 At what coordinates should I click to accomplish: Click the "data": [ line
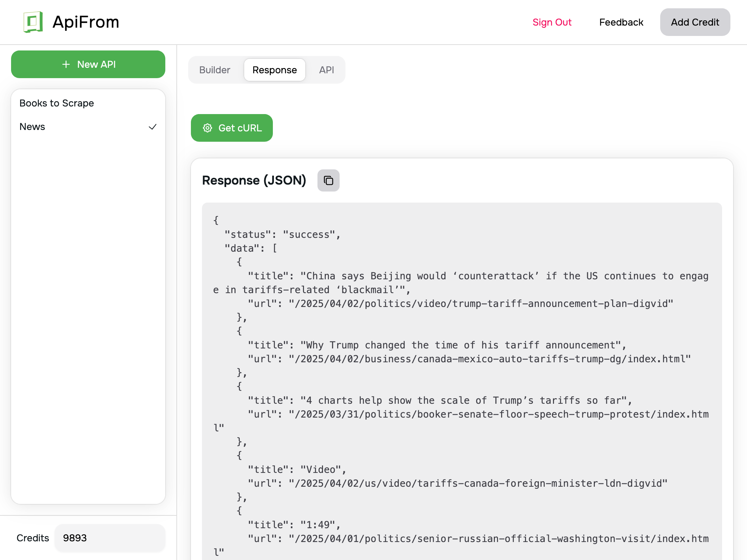click(x=251, y=248)
